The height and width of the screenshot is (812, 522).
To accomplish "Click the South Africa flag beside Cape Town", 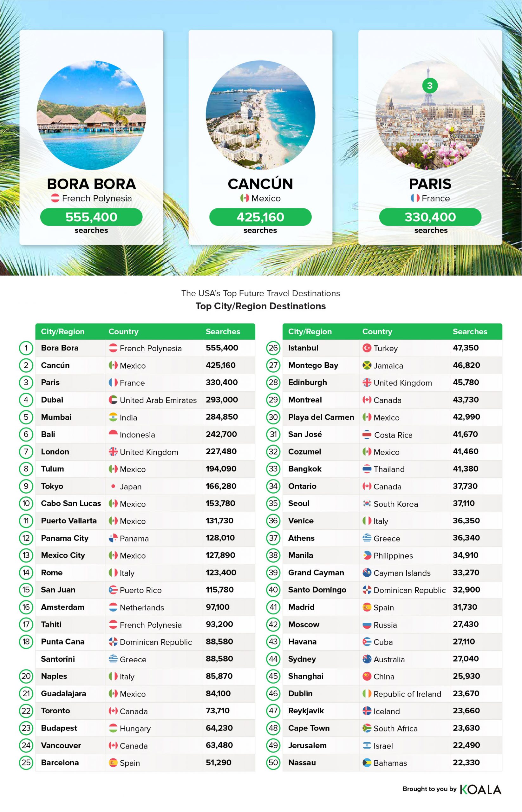I will [x=367, y=728].
